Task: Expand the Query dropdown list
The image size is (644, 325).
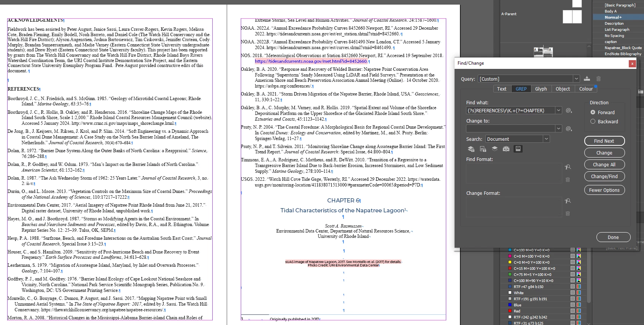Action: tap(576, 79)
